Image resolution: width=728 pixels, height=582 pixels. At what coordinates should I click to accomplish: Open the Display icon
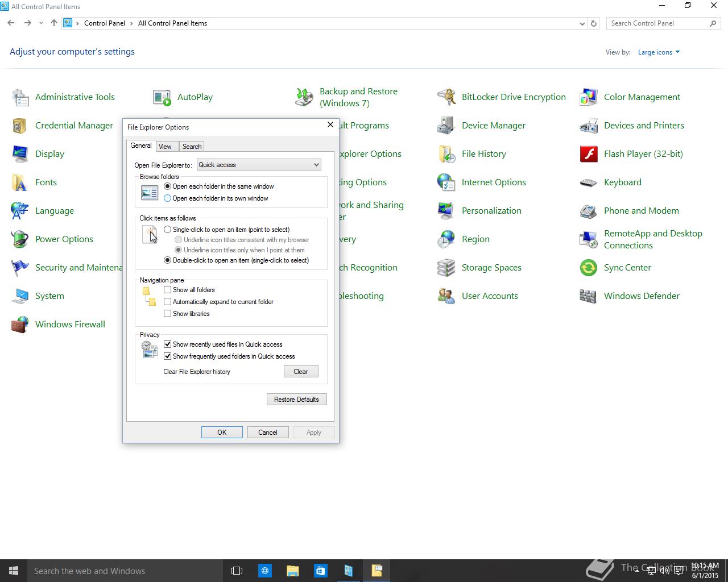[x=20, y=154]
